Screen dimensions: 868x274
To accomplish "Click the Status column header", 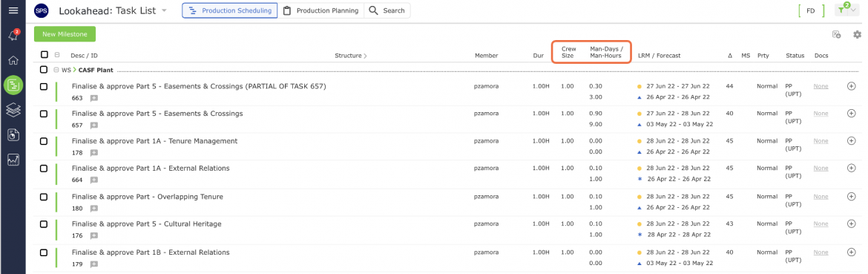I will coord(795,56).
